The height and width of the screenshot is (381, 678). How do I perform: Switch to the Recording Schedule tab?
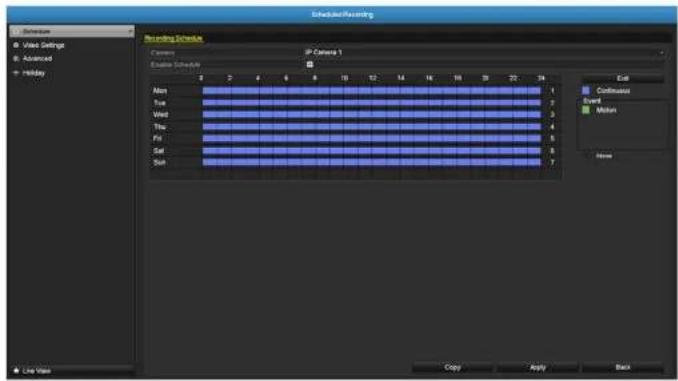pos(173,38)
